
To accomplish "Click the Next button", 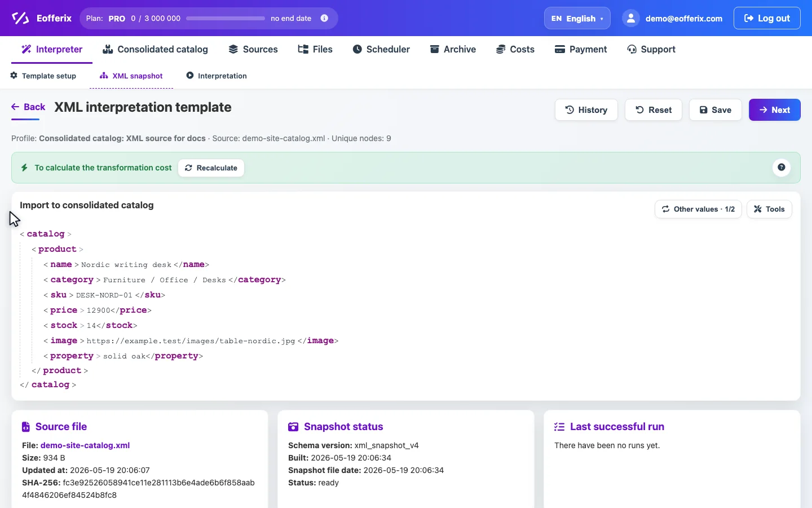I will [x=775, y=110].
